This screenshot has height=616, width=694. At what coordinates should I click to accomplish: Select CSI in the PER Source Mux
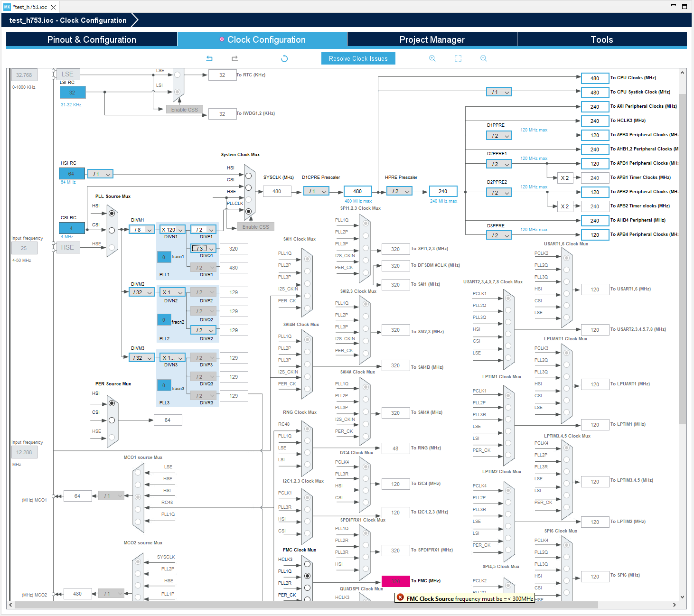click(112, 420)
